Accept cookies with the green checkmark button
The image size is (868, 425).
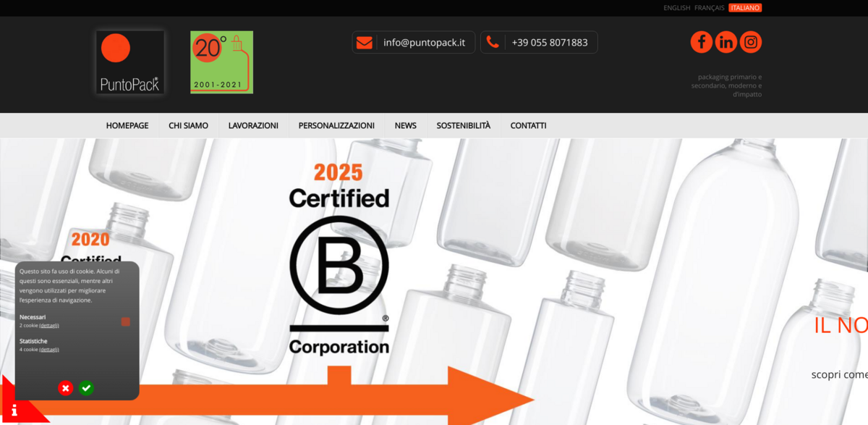[x=86, y=388]
